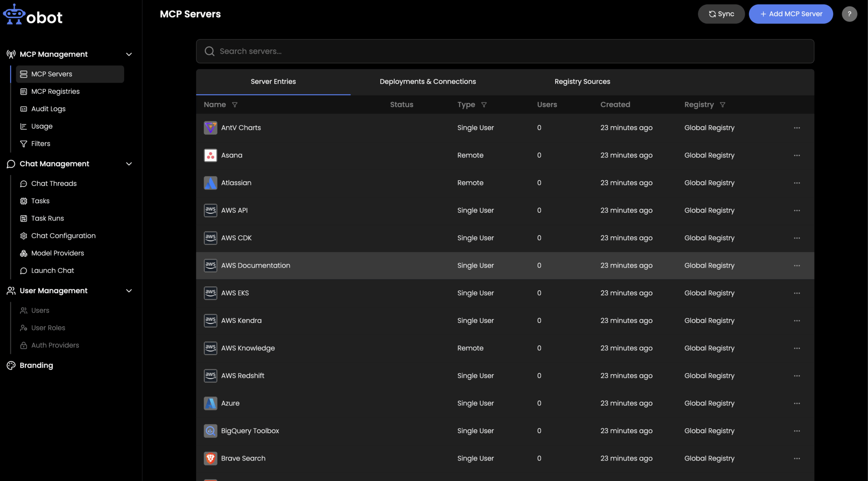Open Audit Logs in the sidebar
The image size is (868, 481).
(x=48, y=109)
